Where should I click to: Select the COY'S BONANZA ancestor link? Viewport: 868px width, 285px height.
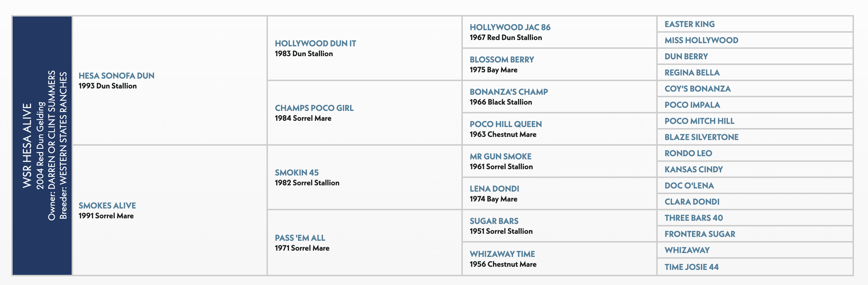(697, 88)
